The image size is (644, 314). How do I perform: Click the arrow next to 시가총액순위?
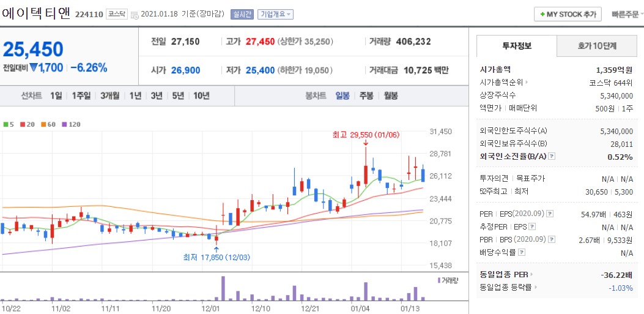click(527, 82)
